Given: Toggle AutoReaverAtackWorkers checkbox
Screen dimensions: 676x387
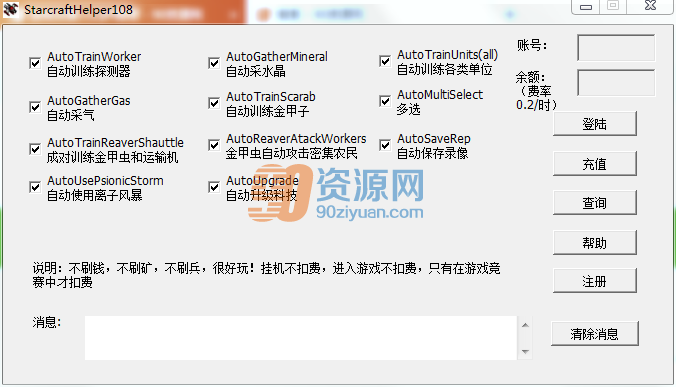Looking at the screenshot, I should tap(214, 145).
